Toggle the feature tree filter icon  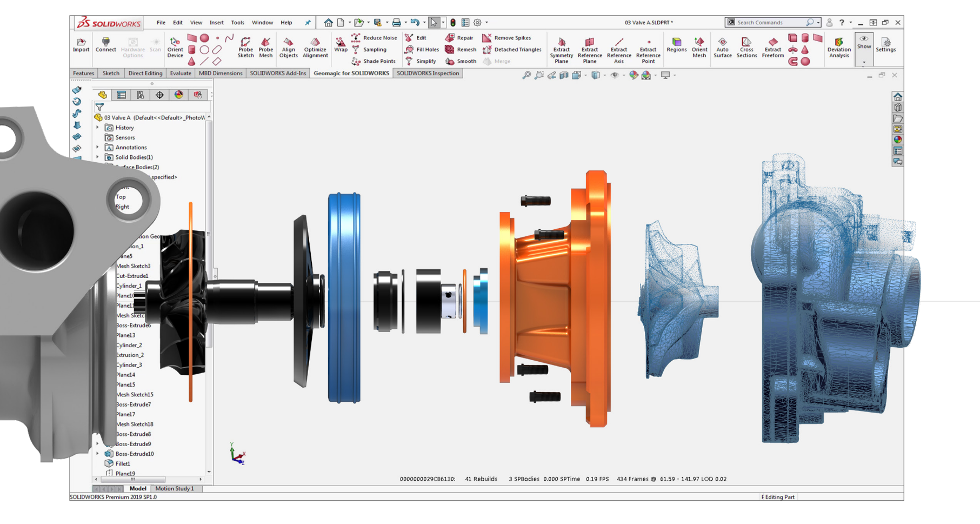click(99, 107)
